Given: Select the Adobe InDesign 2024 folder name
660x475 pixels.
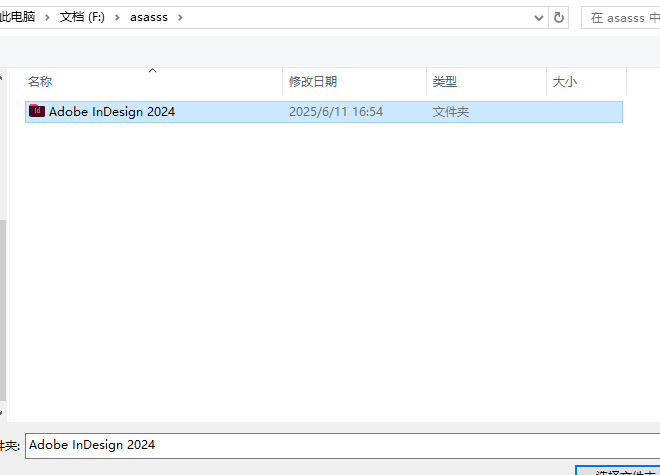Looking at the screenshot, I should (112, 112).
